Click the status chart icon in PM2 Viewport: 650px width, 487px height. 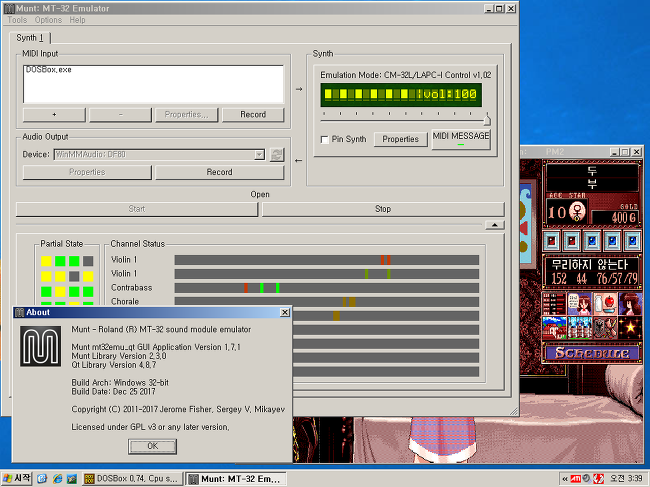[x=554, y=304]
